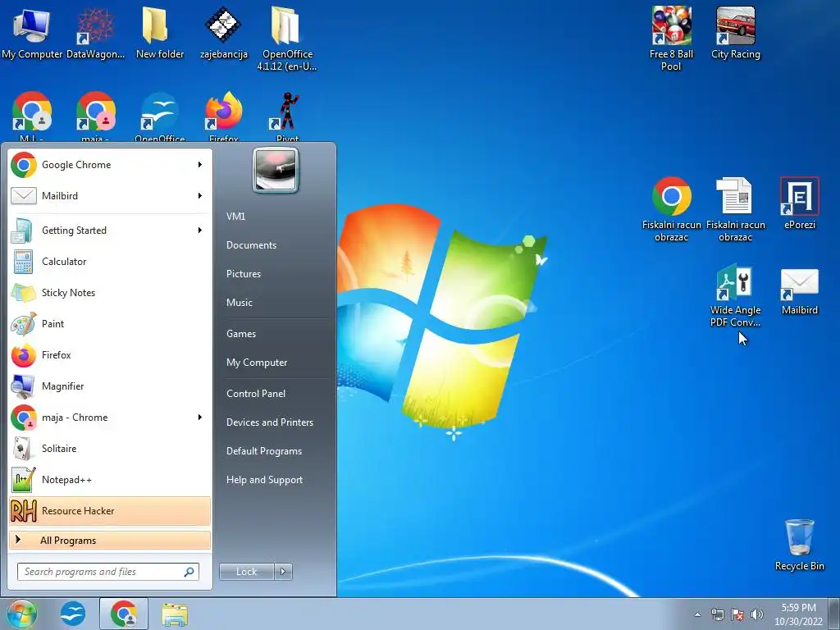Launch ePorezi desktop shortcut
Viewport: 840px width, 630px height.
coord(799,203)
